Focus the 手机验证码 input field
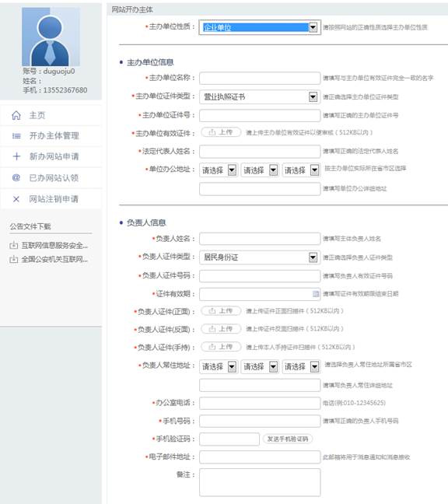 tap(229, 439)
